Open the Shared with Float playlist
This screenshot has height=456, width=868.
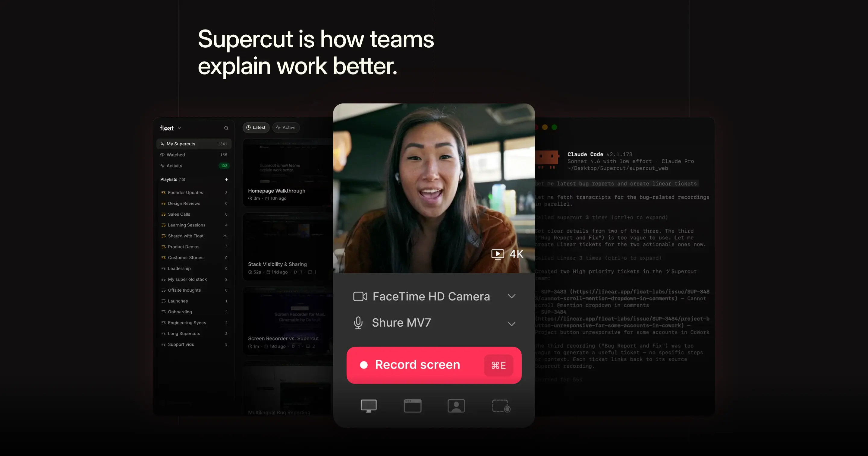[194, 236]
